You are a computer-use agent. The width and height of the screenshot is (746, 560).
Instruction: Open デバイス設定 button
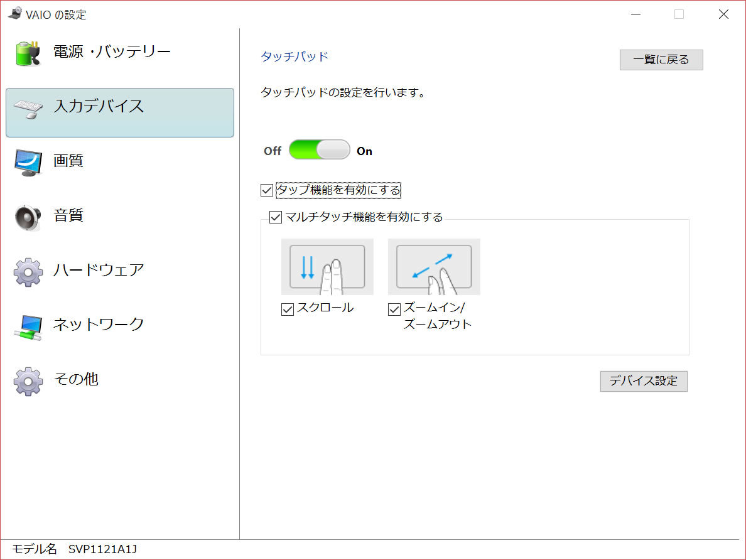[644, 381]
